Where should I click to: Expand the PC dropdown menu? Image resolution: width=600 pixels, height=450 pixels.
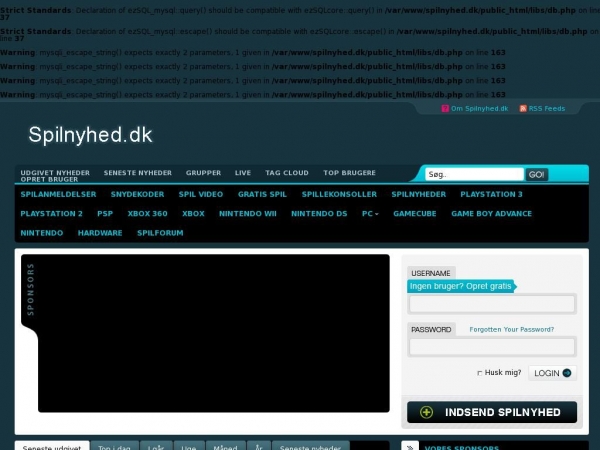point(370,214)
